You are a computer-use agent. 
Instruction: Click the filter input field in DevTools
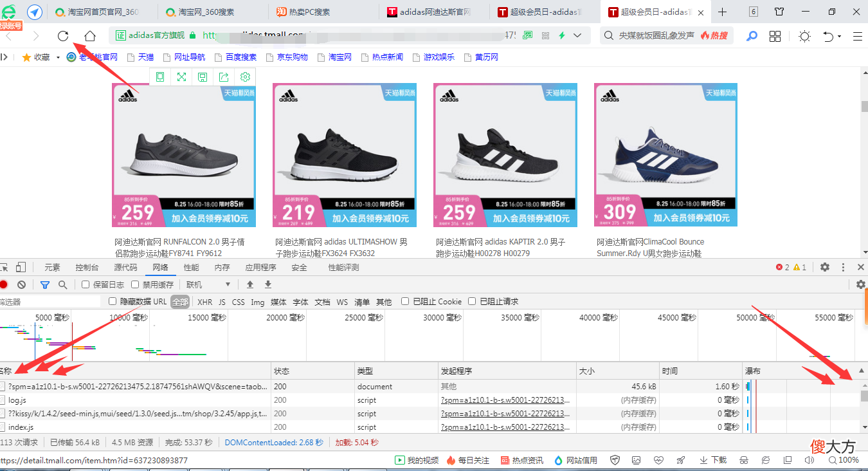(x=50, y=301)
